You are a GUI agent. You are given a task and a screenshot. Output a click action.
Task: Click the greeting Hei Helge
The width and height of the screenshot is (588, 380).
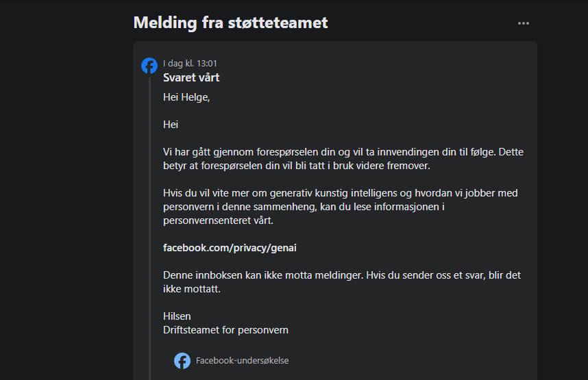click(186, 97)
